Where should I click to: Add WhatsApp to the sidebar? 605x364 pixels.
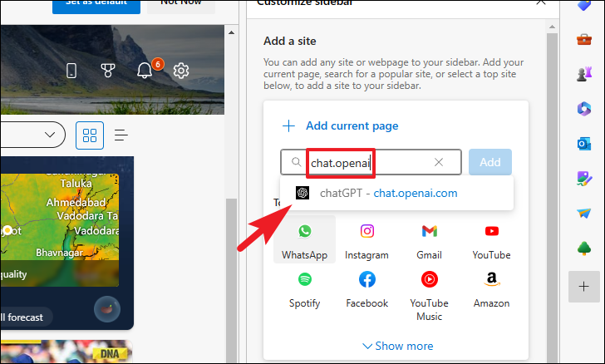304,239
